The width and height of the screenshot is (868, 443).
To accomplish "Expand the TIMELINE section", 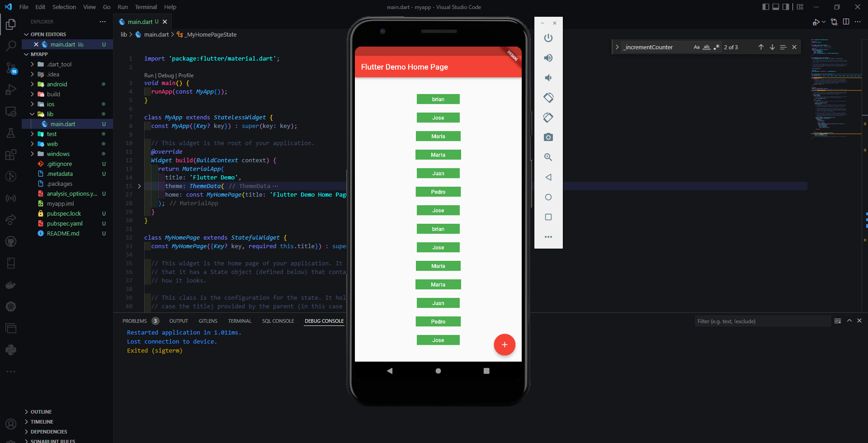I will 68,422.
